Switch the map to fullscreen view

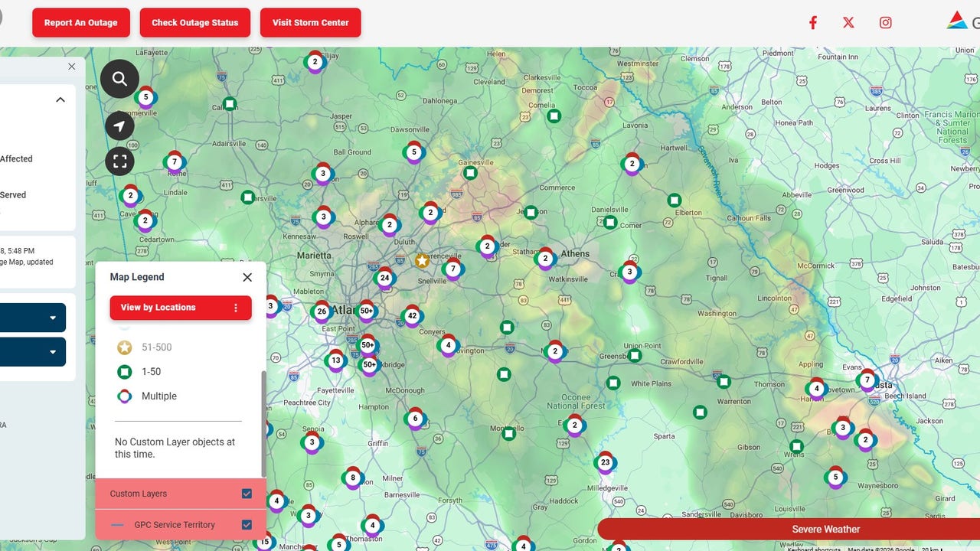click(x=119, y=161)
